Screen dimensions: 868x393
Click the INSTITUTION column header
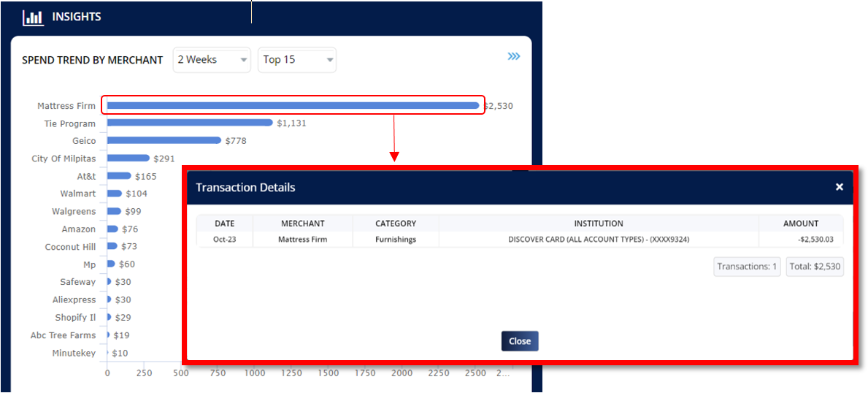click(599, 224)
